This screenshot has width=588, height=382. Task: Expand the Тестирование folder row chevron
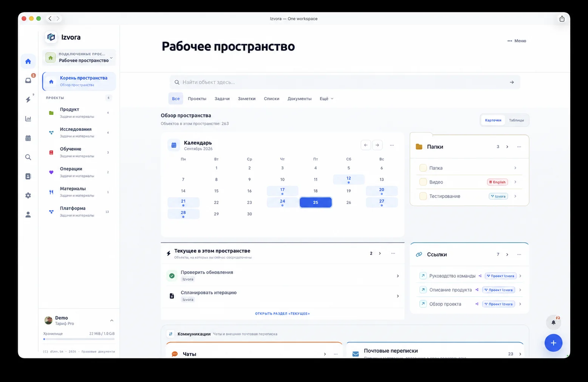coord(515,196)
